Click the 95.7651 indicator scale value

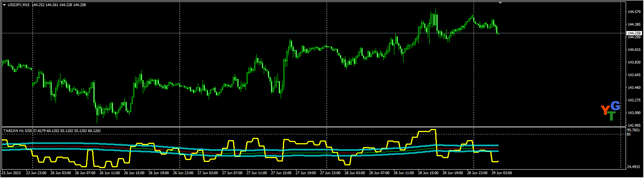pos(634,130)
